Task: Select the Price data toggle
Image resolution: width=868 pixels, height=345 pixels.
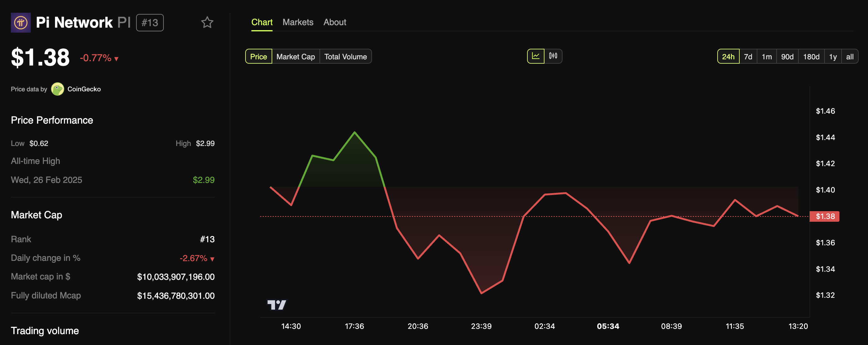Action: [259, 57]
